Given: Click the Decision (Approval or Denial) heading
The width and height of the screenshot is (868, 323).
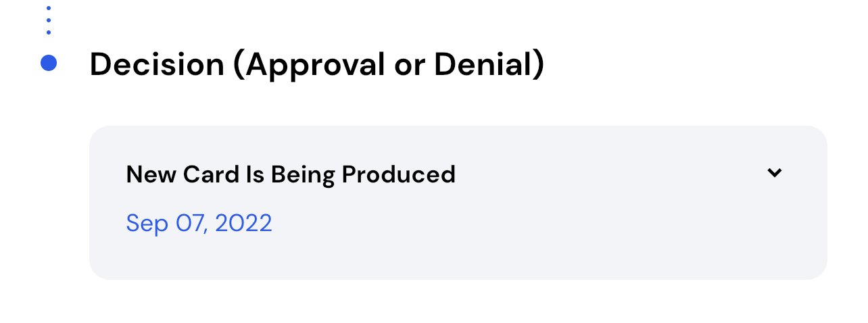Looking at the screenshot, I should click(317, 66).
